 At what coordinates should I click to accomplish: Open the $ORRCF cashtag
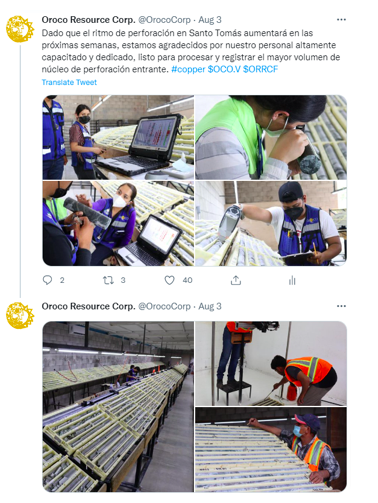point(260,69)
